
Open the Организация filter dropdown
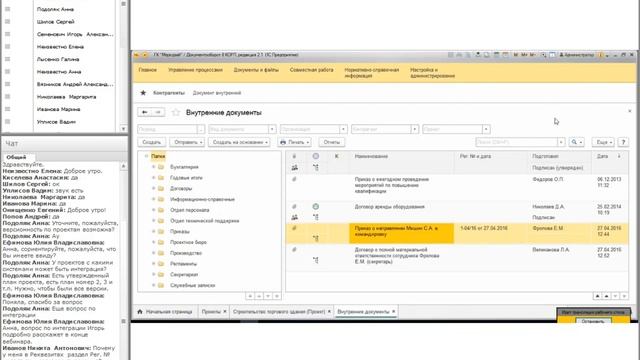(x=343, y=129)
